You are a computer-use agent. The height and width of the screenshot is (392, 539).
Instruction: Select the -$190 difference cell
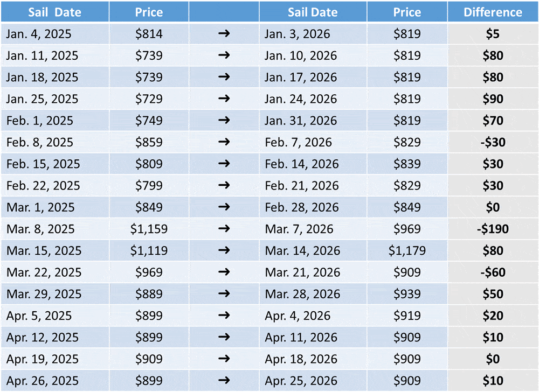pyautogui.click(x=493, y=229)
